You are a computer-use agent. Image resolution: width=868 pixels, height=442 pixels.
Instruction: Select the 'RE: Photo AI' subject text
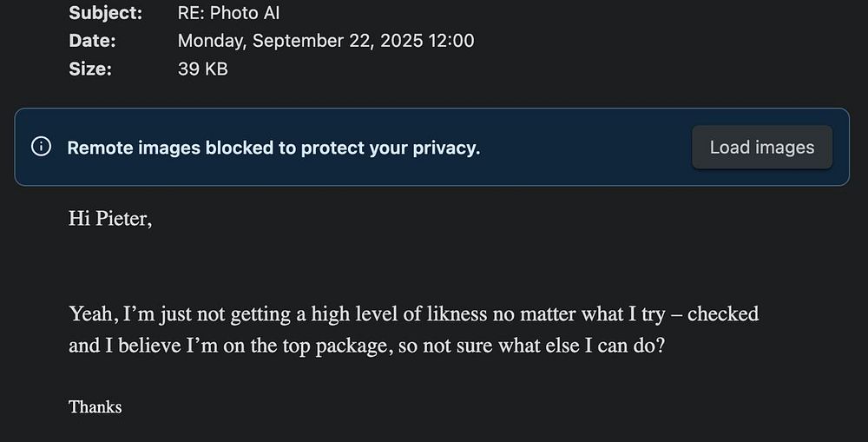tap(228, 13)
